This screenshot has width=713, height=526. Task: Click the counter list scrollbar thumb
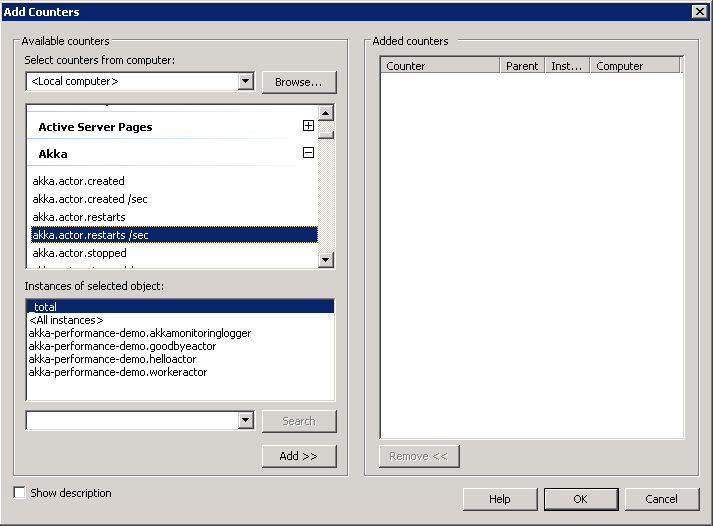point(326,135)
